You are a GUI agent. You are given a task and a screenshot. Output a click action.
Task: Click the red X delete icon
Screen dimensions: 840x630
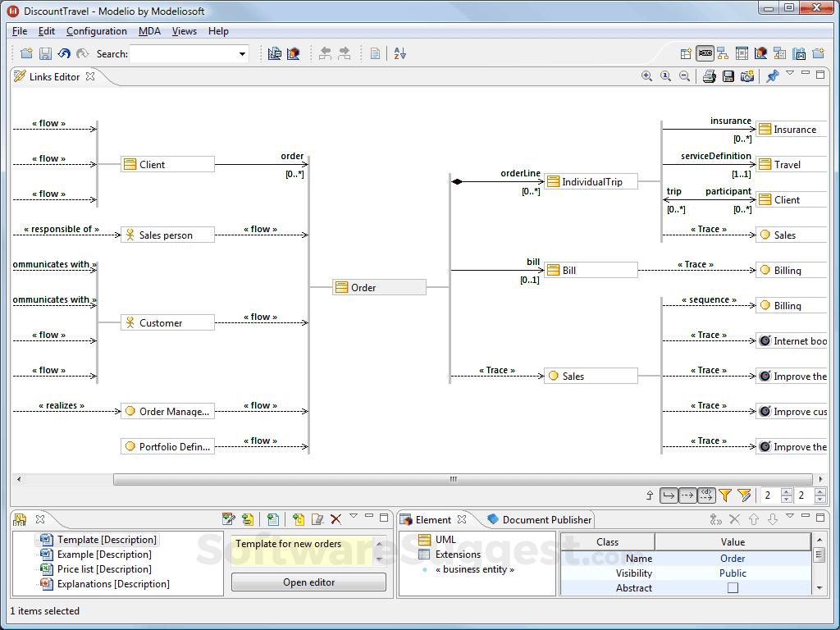(x=336, y=519)
